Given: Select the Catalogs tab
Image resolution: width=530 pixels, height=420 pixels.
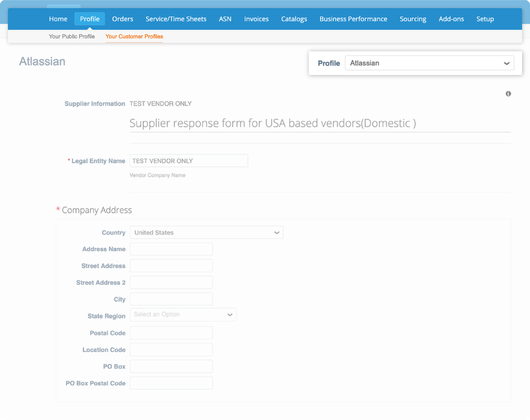Looking at the screenshot, I should pyautogui.click(x=294, y=19).
